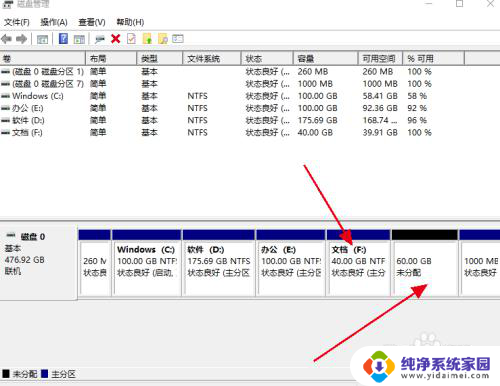Click the black 未分配 legend swatch

[6, 374]
